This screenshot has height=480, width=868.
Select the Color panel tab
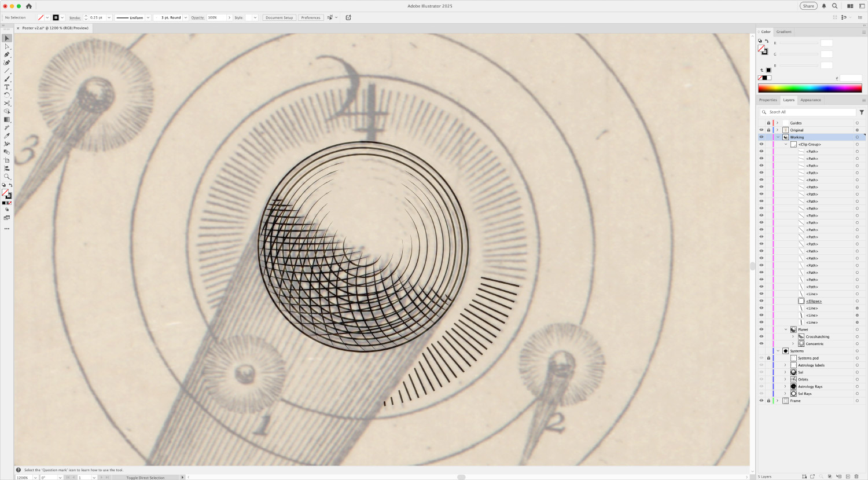click(x=766, y=32)
